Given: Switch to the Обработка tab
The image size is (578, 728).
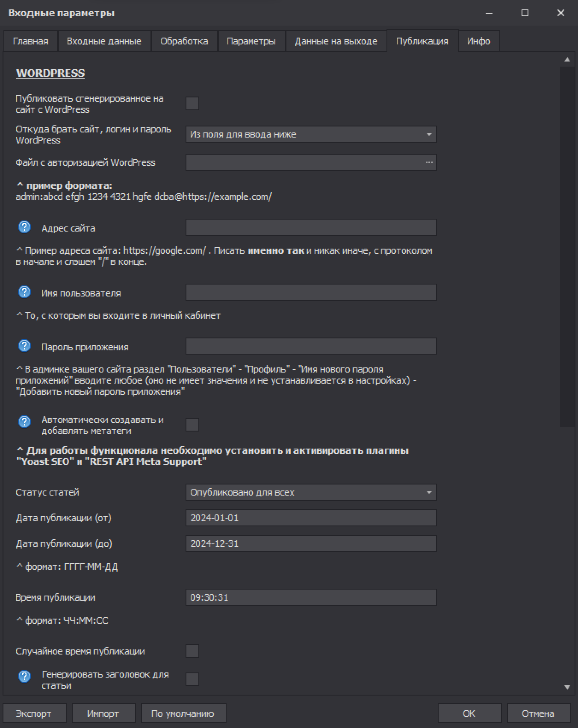Looking at the screenshot, I should tap(184, 41).
